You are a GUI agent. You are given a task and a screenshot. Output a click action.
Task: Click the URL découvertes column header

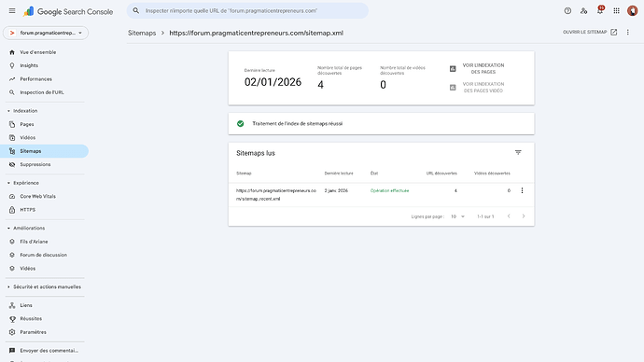click(441, 174)
